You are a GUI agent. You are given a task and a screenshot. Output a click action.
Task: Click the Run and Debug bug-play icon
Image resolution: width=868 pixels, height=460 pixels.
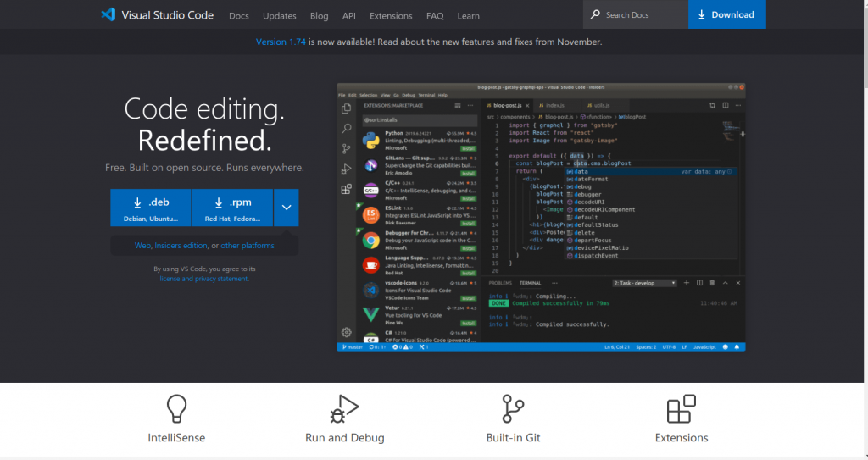pos(344,409)
